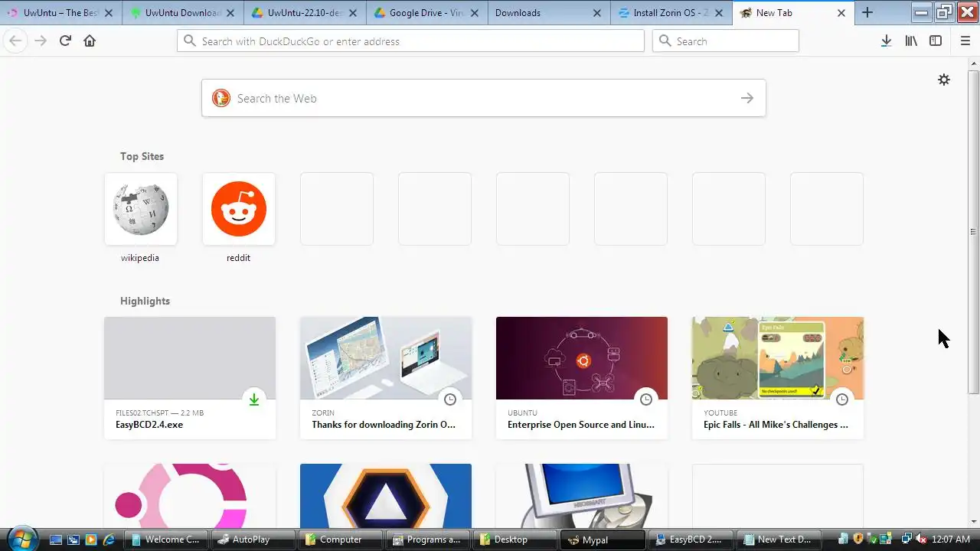The height and width of the screenshot is (551, 980).
Task: Close the Downloads tab
Action: (597, 13)
